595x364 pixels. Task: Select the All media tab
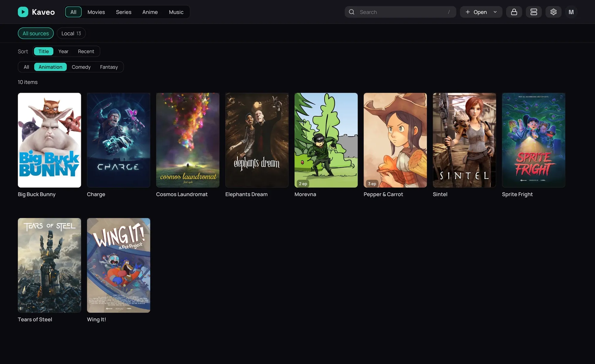[x=73, y=12]
